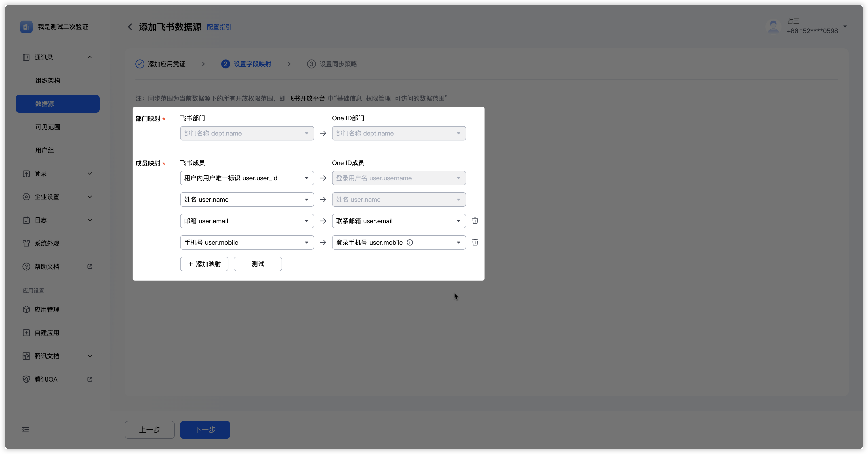Image resolution: width=868 pixels, height=454 pixels.
Task: Open 登录手机号 user.mobile target dropdown
Action: 458,242
